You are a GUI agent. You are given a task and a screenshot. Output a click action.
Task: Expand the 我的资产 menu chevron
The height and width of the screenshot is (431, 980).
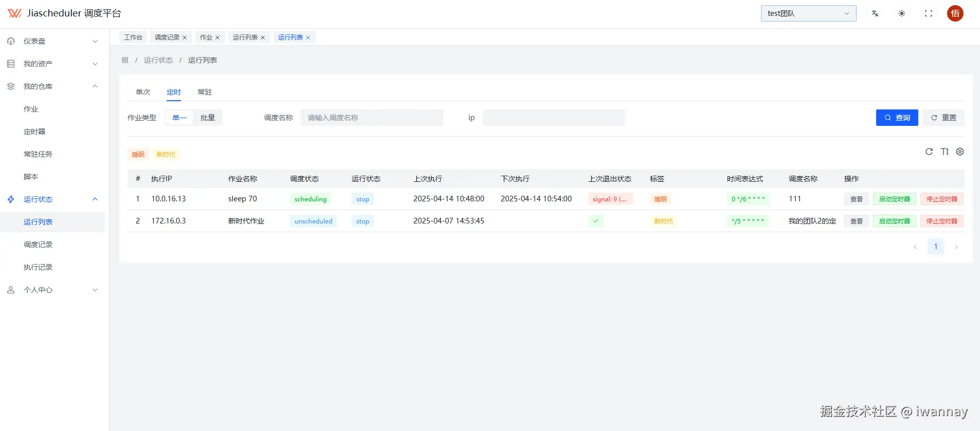pyautogui.click(x=95, y=64)
